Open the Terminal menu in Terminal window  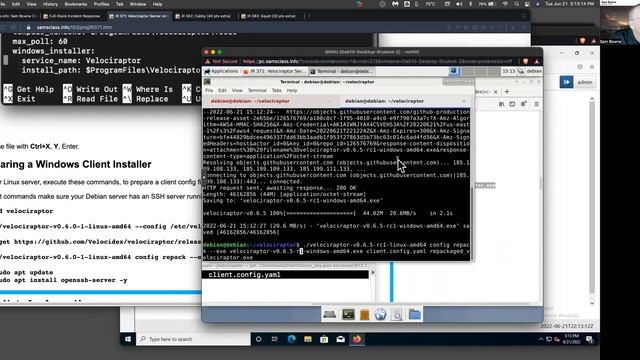click(257, 90)
